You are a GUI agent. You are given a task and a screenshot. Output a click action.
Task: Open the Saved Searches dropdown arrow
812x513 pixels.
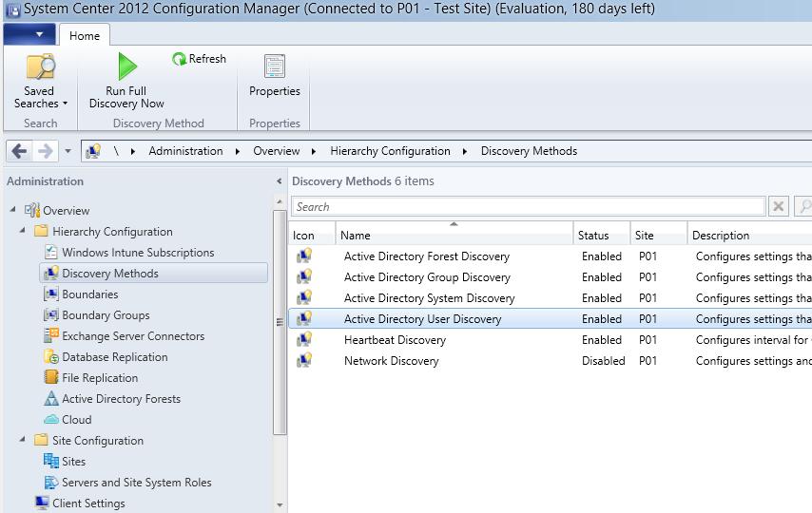pos(65,104)
